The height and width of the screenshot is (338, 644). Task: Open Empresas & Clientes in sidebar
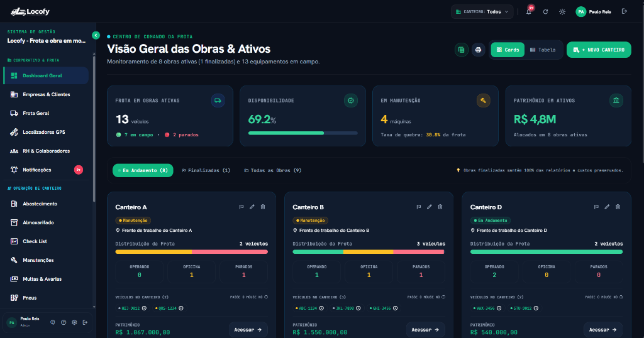45,94
